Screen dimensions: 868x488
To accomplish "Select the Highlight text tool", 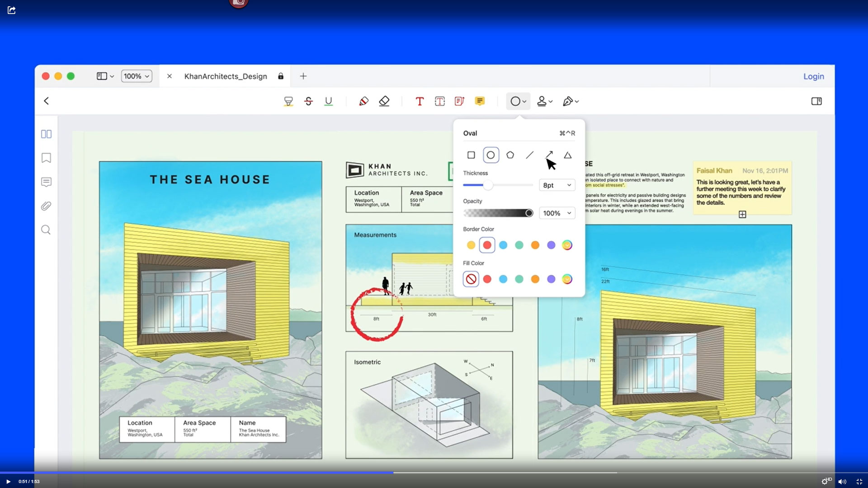I will (288, 101).
